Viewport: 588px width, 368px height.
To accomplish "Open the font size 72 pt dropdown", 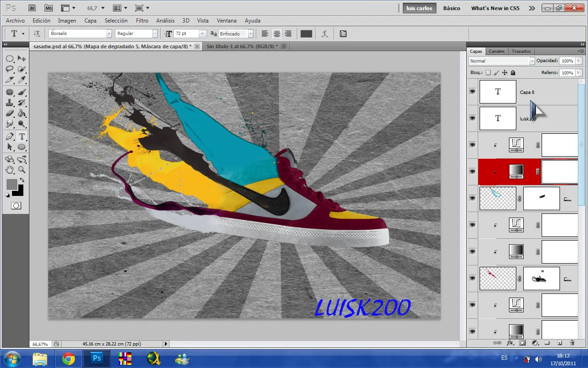I will (x=203, y=34).
